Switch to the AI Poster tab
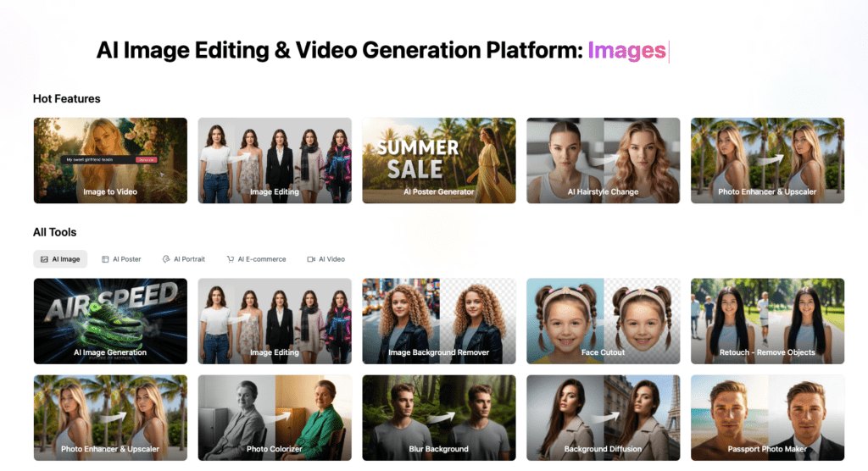868x471 pixels. tap(121, 259)
